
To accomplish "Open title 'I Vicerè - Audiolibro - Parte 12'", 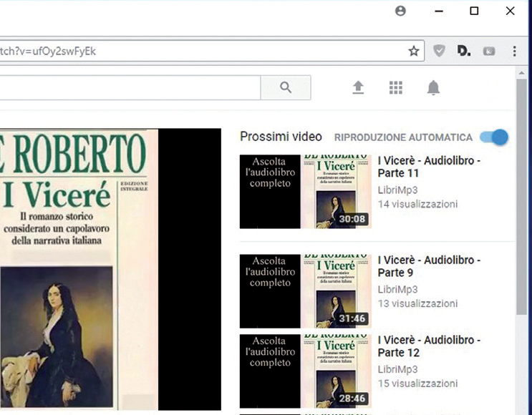I will (x=429, y=346).
